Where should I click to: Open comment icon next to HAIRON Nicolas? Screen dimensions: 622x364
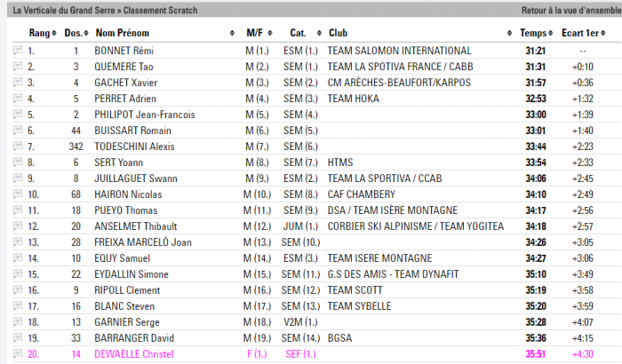[18, 194]
